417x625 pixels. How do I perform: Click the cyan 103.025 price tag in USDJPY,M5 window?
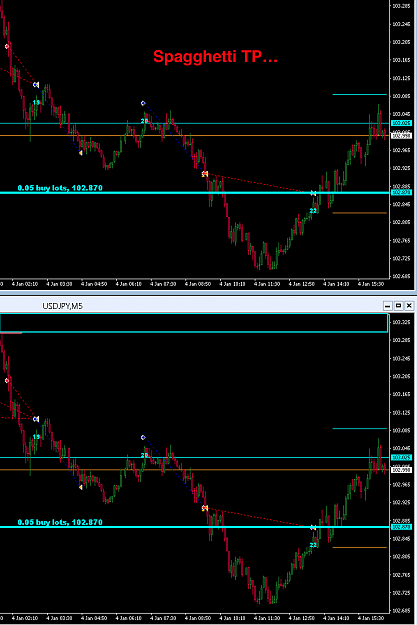(x=401, y=457)
